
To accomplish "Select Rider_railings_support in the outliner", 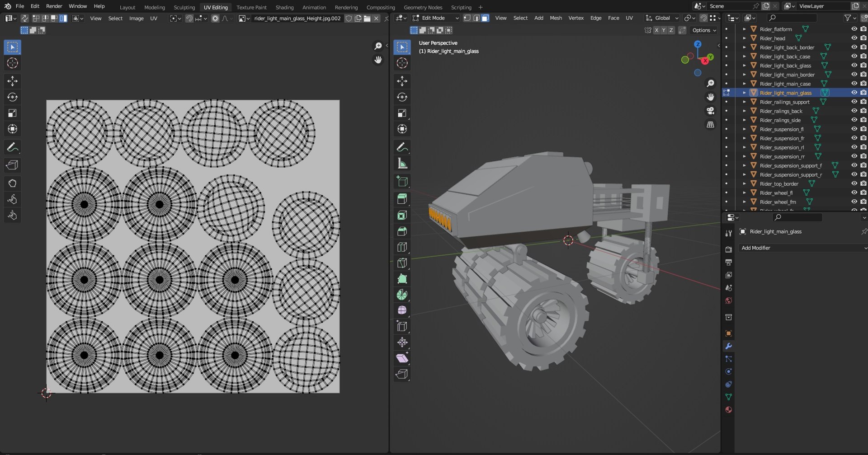I will click(784, 102).
